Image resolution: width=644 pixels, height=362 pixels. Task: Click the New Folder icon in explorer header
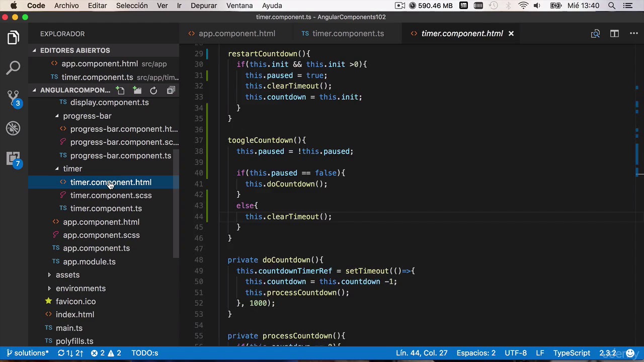pos(137,90)
